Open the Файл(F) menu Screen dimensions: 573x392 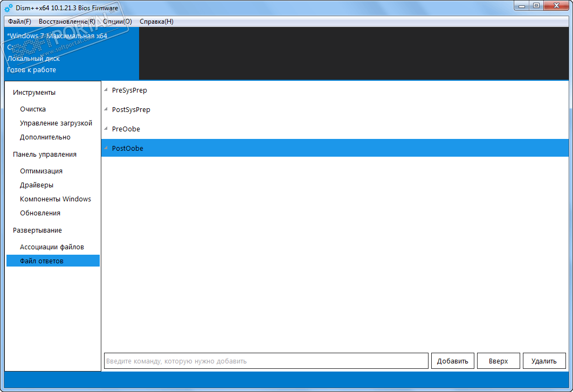(19, 22)
